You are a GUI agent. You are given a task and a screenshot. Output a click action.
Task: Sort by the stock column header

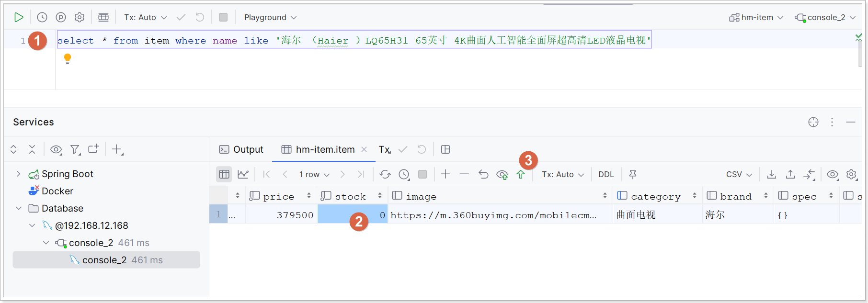(x=352, y=196)
